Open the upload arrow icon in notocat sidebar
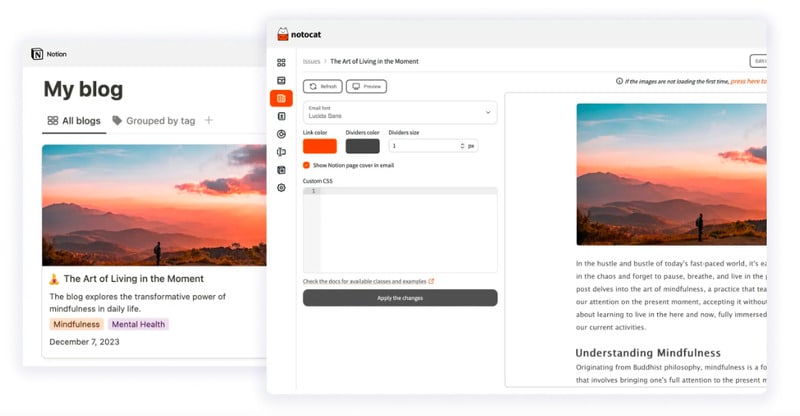This screenshot has width=800, height=416. tap(281, 116)
